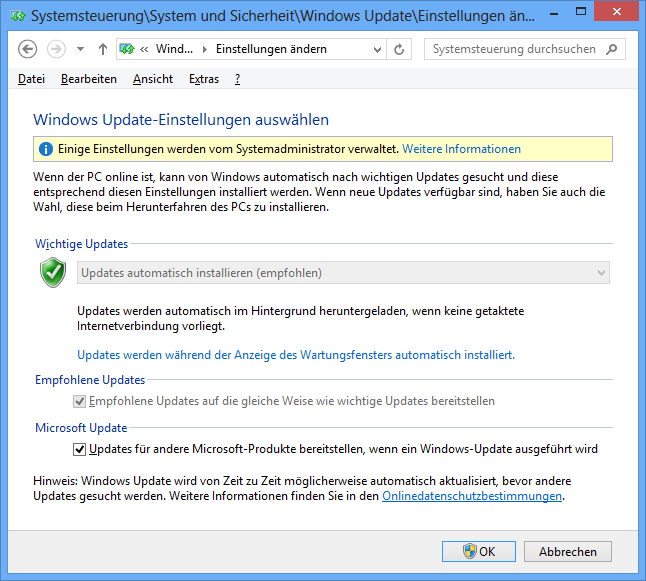Click the double chevron in address bar

[x=144, y=49]
